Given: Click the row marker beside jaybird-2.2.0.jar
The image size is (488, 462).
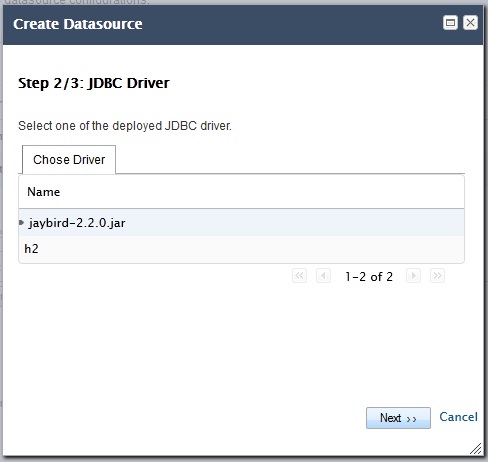Looking at the screenshot, I should [21, 222].
